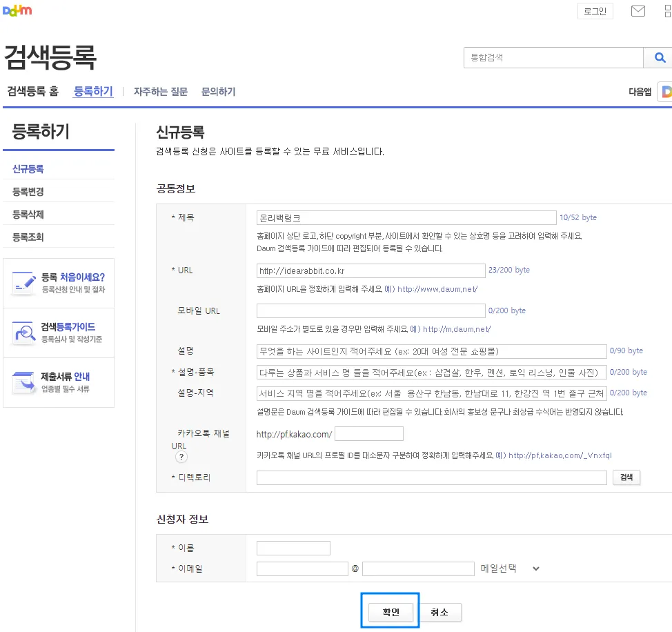The width and height of the screenshot is (672, 632).
Task: Click the 10/52 byte counter text
Action: click(578, 217)
